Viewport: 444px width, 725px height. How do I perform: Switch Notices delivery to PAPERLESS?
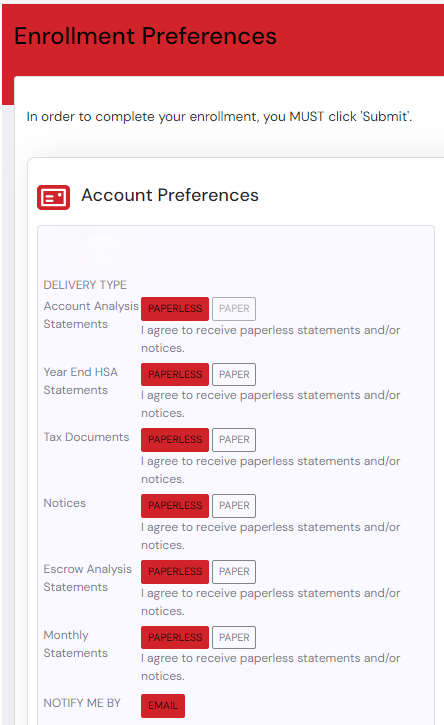pos(175,505)
